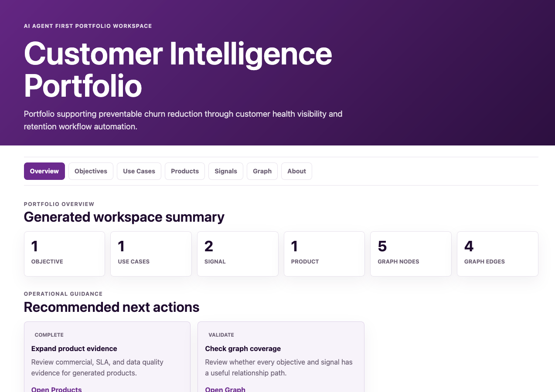Image resolution: width=555 pixels, height=392 pixels.
Task: Open the Use Cases tab
Action: [x=139, y=171]
